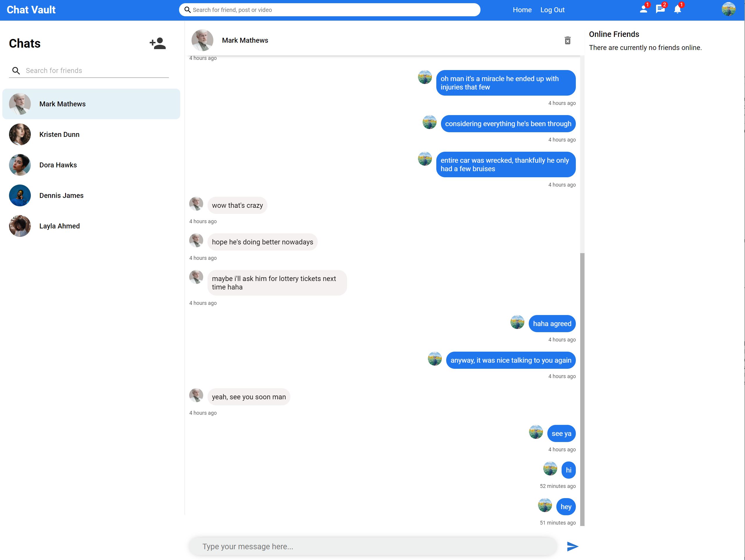The height and width of the screenshot is (560, 745).
Task: Open the friend requests icon in the header
Action: [x=643, y=9]
